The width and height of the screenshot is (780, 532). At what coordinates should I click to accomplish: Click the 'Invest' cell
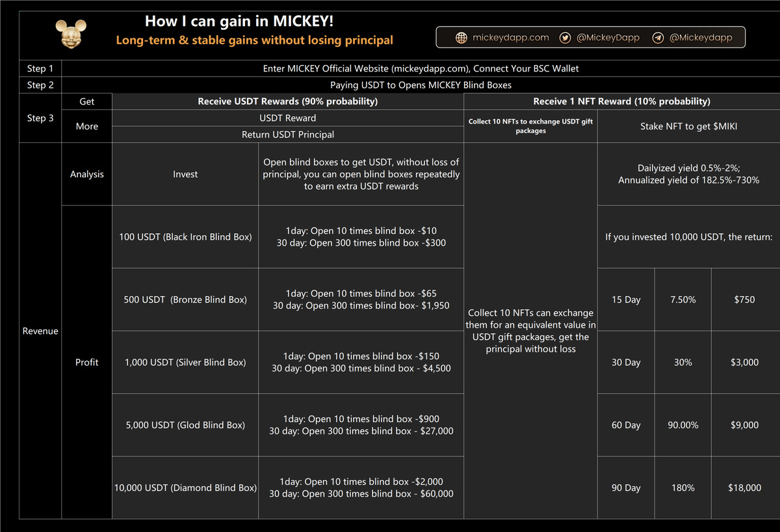click(x=185, y=174)
